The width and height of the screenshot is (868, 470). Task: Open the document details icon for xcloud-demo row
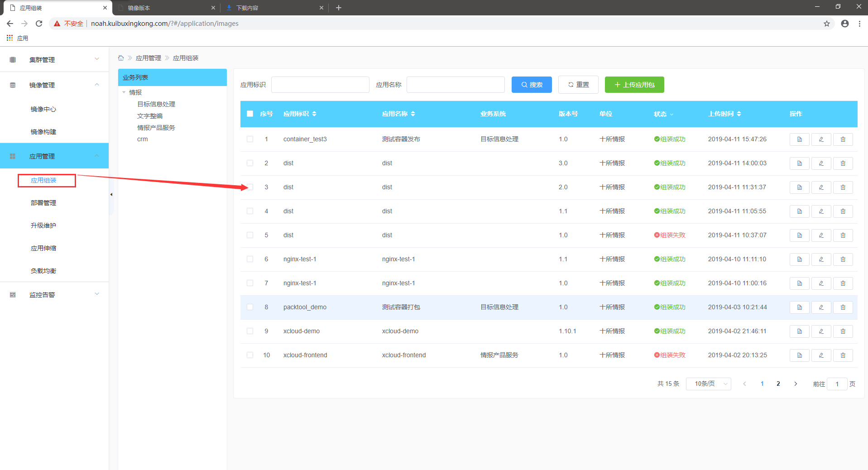tap(799, 331)
